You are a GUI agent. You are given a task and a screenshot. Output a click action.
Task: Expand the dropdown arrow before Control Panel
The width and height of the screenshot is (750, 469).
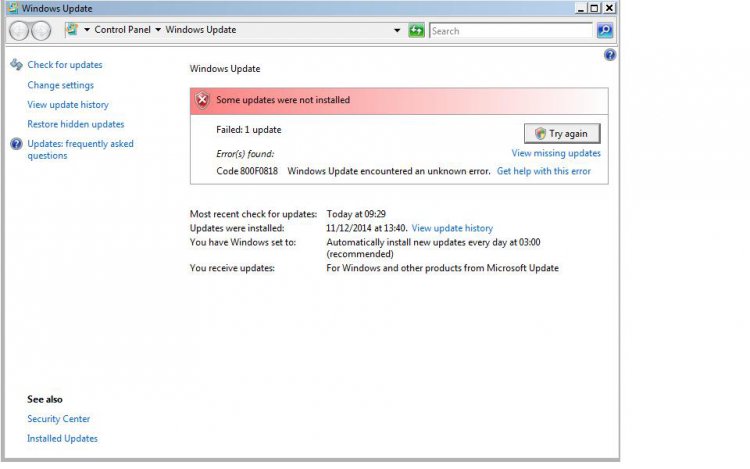tap(87, 30)
